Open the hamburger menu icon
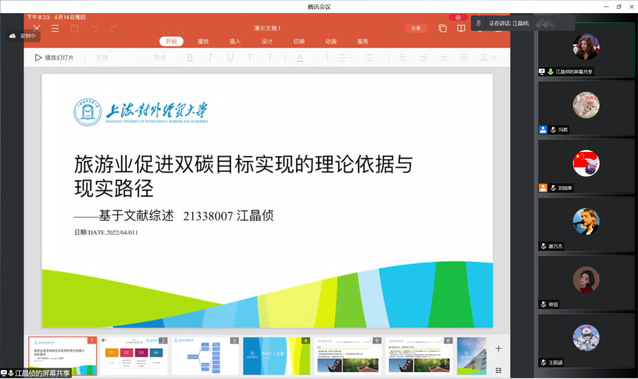 tap(55, 28)
